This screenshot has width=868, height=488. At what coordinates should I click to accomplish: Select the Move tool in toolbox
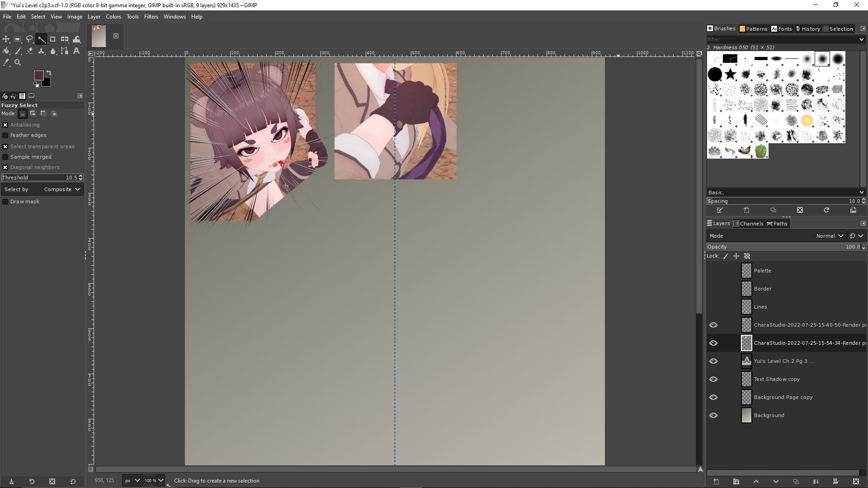coord(6,39)
